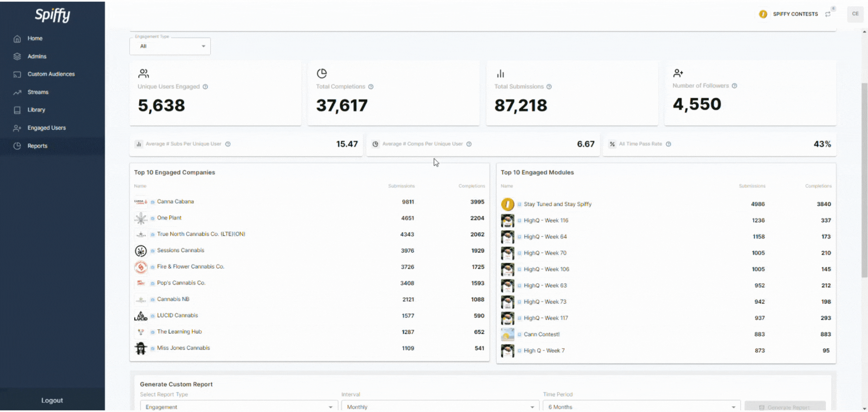Click the help icon next to Unique Users Engaged
The height and width of the screenshot is (412, 868).
[x=205, y=87]
